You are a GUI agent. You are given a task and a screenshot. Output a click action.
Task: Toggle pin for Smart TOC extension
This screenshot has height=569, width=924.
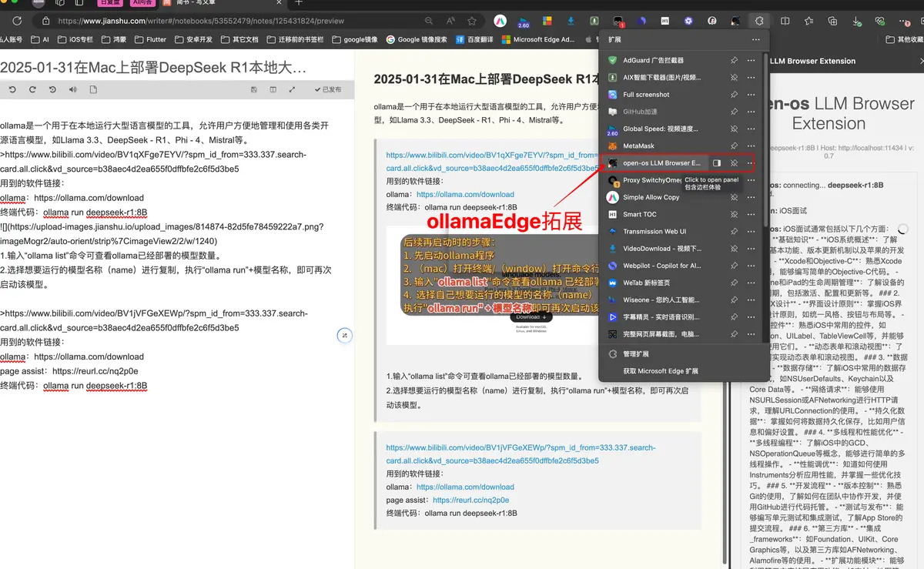(x=734, y=214)
